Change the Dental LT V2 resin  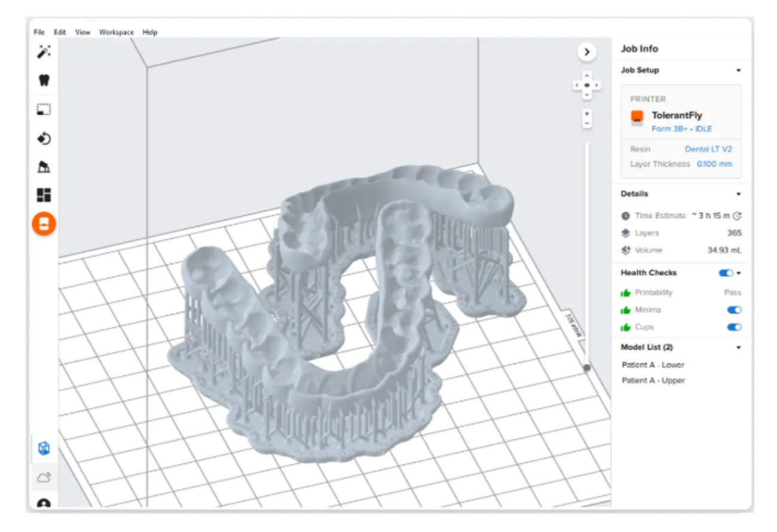point(709,149)
